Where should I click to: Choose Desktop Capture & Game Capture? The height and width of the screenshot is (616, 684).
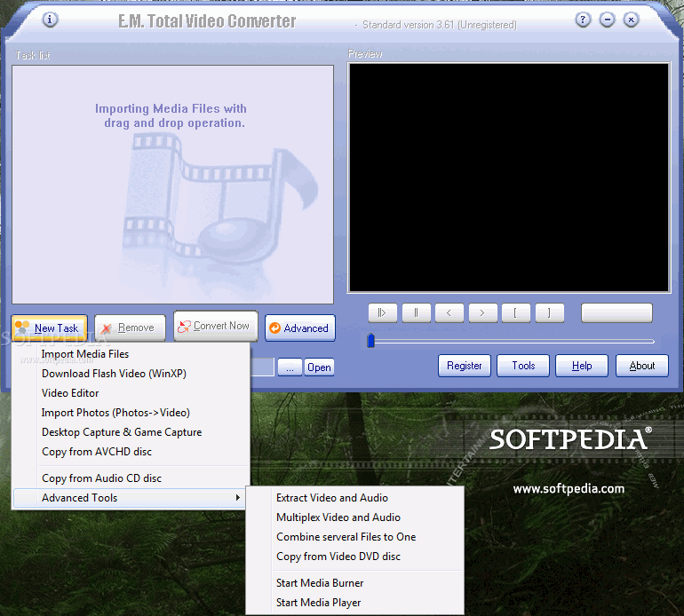pos(131,432)
